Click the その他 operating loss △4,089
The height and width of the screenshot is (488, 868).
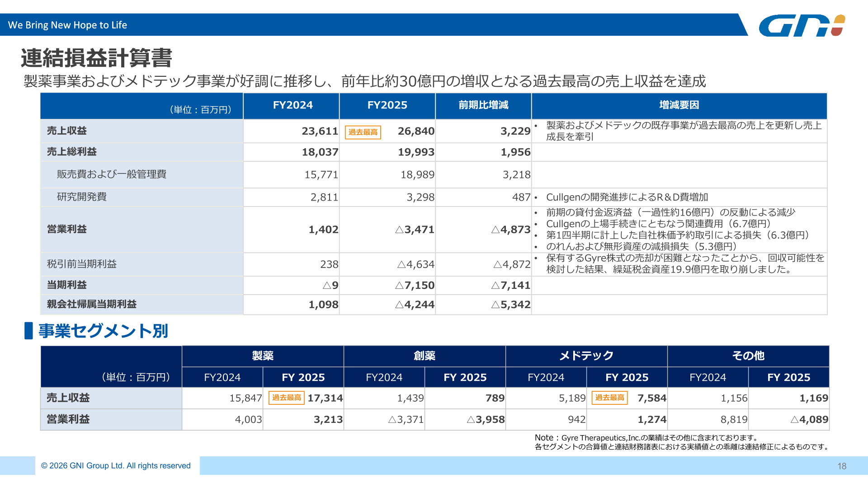pyautogui.click(x=809, y=419)
